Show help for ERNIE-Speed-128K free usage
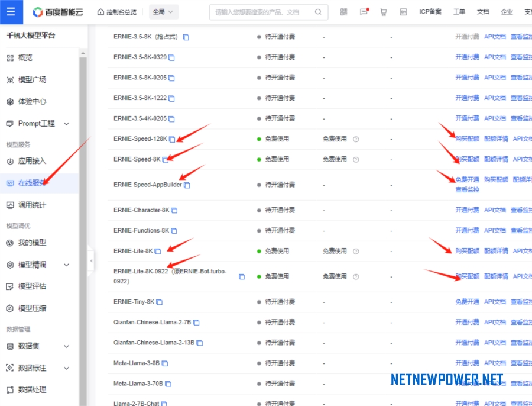 click(356, 139)
